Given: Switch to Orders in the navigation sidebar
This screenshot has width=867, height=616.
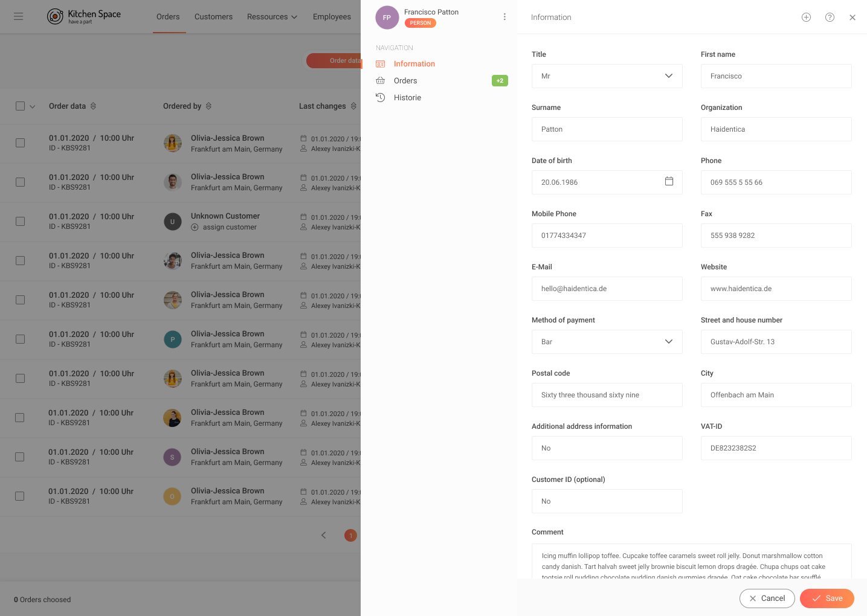Looking at the screenshot, I should 405,81.
